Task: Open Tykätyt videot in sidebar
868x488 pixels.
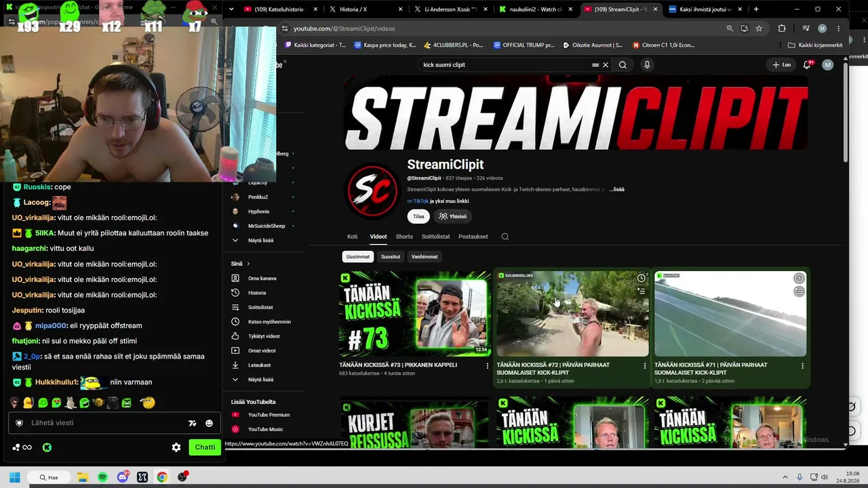Action: (263, 336)
